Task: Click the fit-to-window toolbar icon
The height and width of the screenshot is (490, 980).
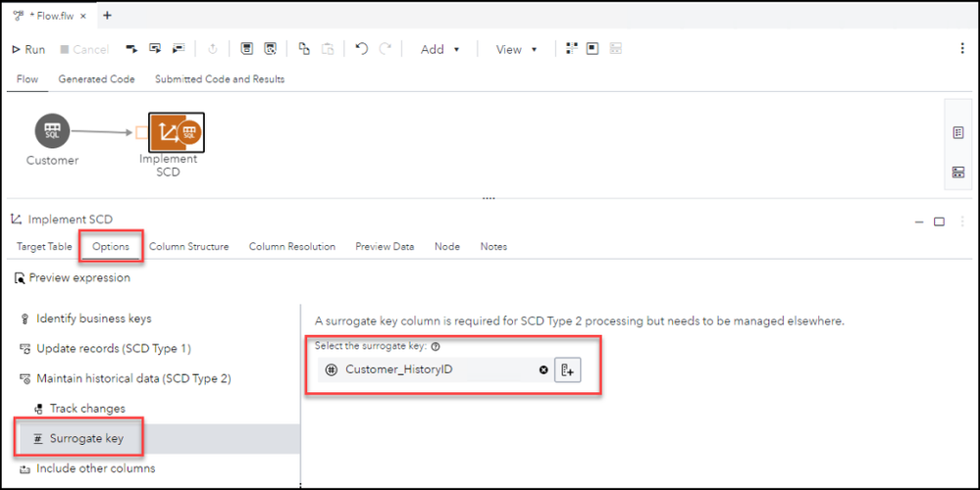Action: pyautogui.click(x=593, y=49)
